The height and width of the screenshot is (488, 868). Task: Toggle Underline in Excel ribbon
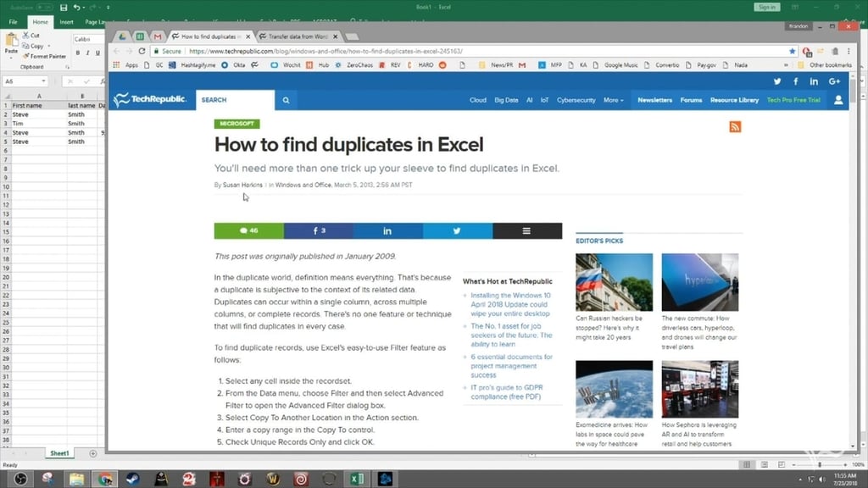pyautogui.click(x=98, y=53)
